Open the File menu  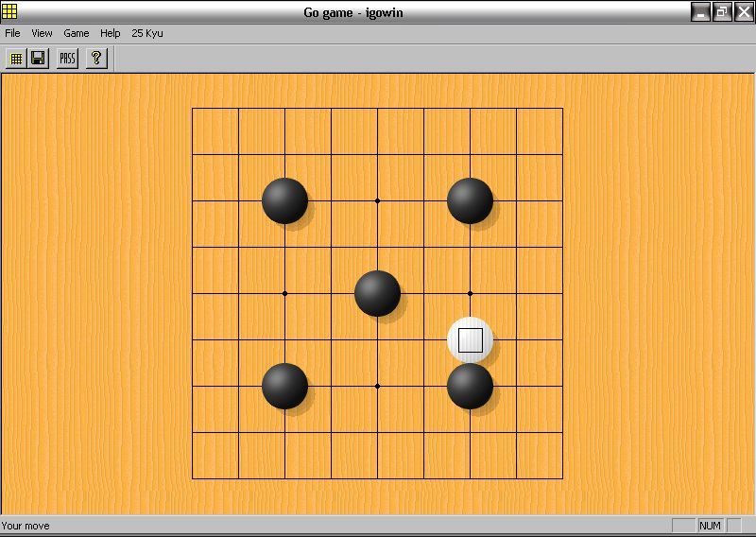pyautogui.click(x=12, y=33)
